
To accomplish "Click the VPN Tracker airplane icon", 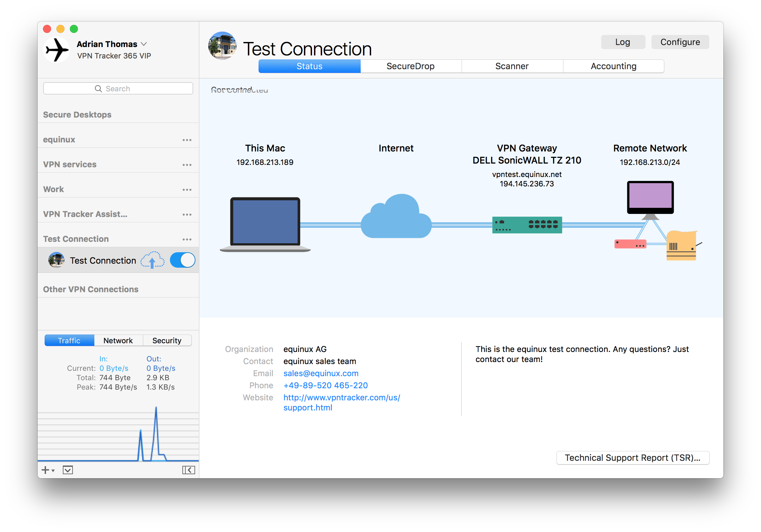I will 57,50.
